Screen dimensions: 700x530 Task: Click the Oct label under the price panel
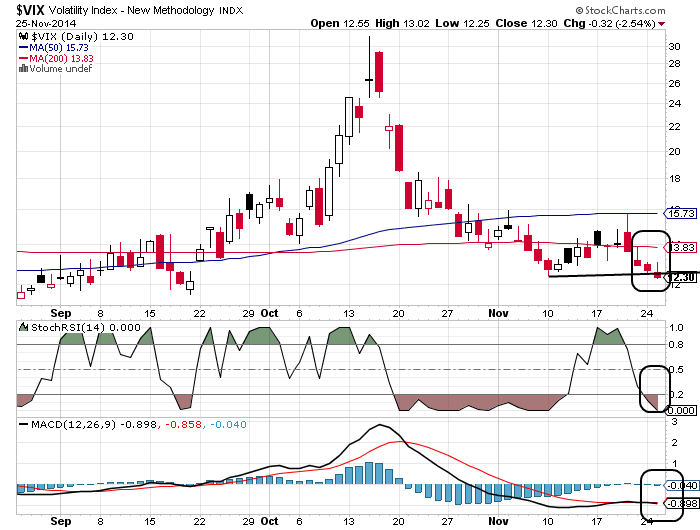tap(269, 313)
